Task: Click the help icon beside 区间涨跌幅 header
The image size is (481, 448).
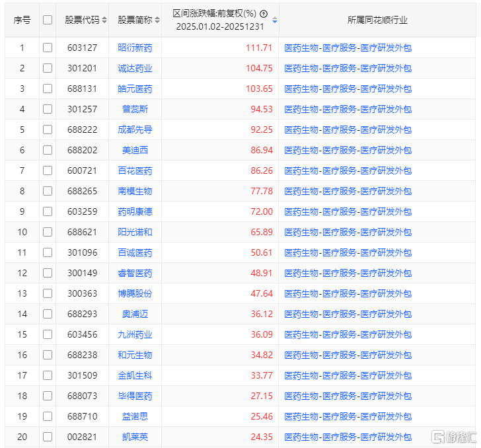Action: tap(264, 14)
